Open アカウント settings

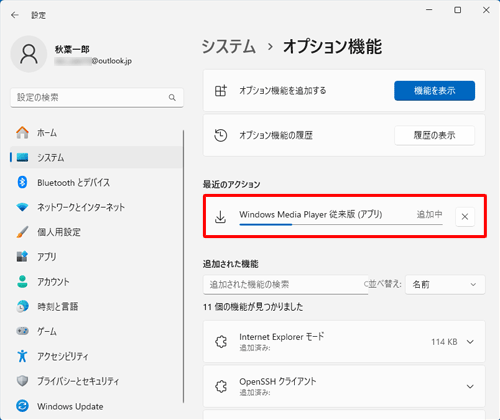[x=96, y=281]
